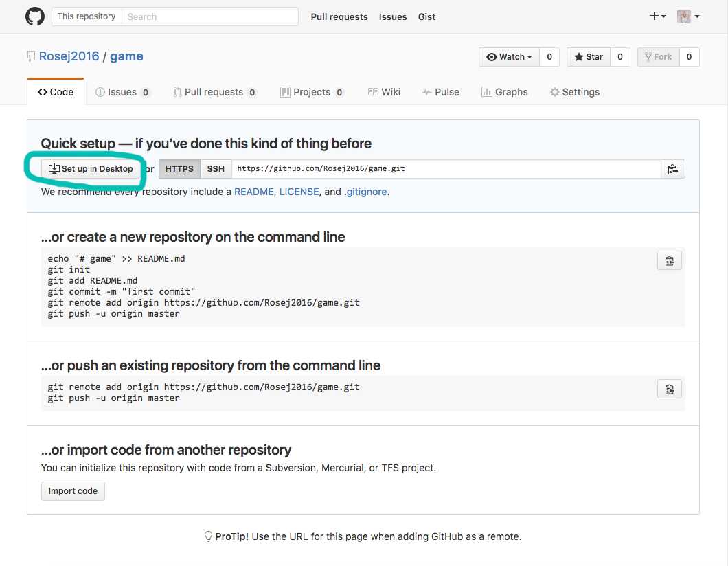Open the Issues tab

pyautogui.click(x=122, y=92)
